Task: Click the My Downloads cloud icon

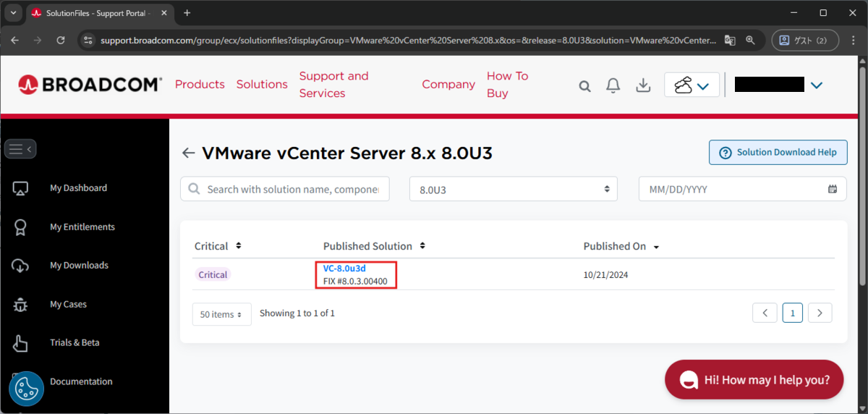Action: 20,266
